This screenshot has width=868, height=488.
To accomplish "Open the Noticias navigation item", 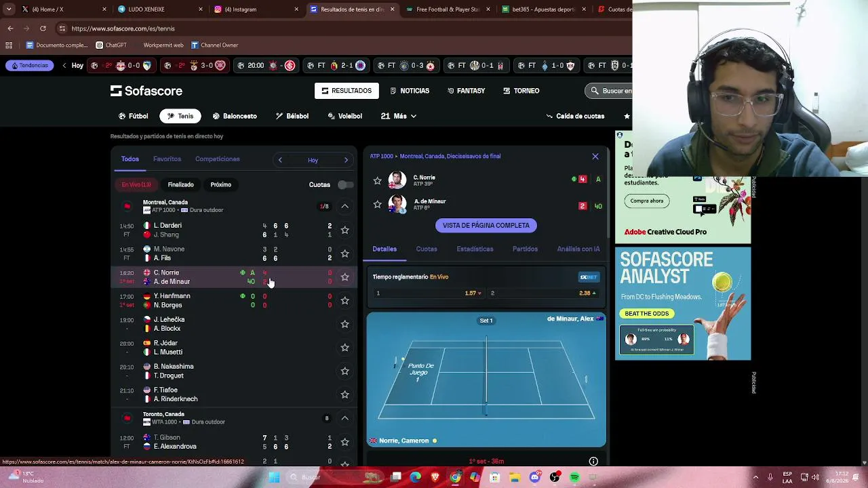I will click(410, 91).
